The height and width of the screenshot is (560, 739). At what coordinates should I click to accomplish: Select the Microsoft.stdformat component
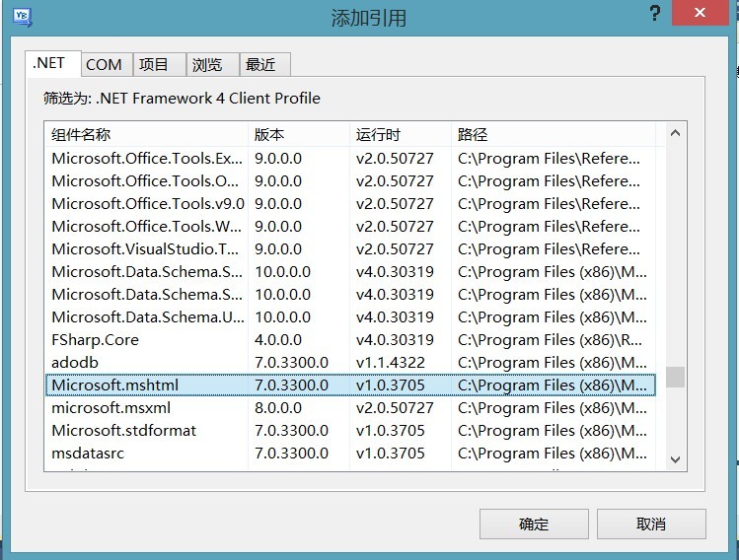pyautogui.click(x=350, y=431)
